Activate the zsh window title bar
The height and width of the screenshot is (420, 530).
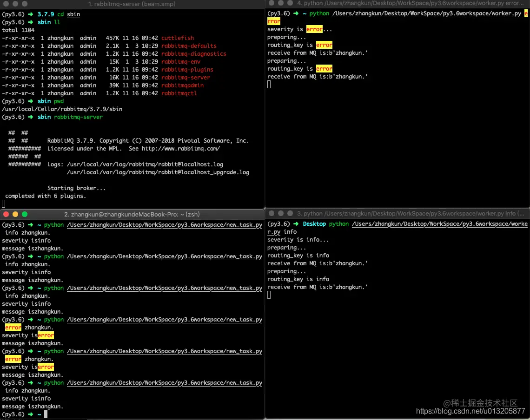[132, 214]
